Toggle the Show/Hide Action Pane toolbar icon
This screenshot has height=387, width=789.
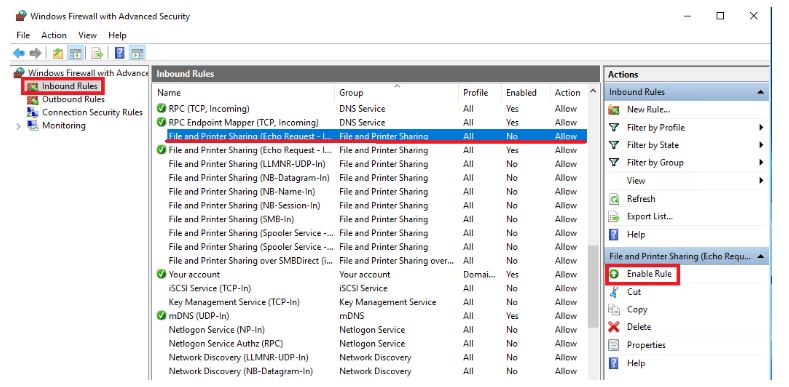tap(137, 53)
